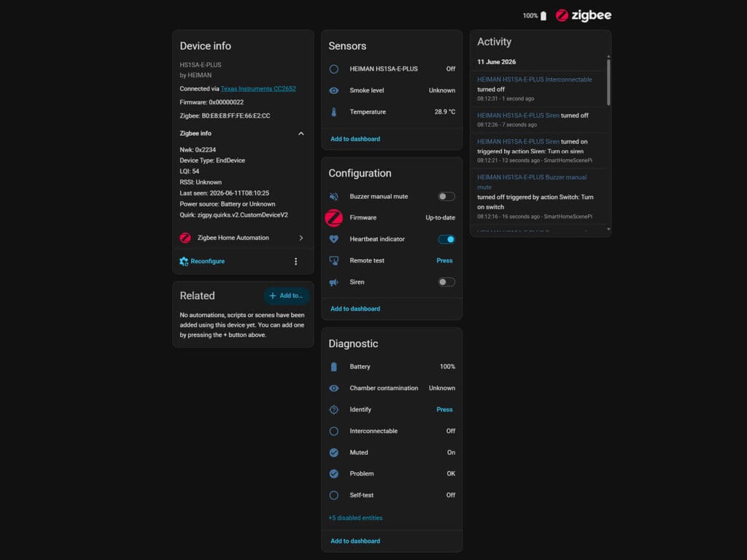Click the Battery 100% value in Diagnostic
The width and height of the screenshot is (747, 560).
[447, 367]
